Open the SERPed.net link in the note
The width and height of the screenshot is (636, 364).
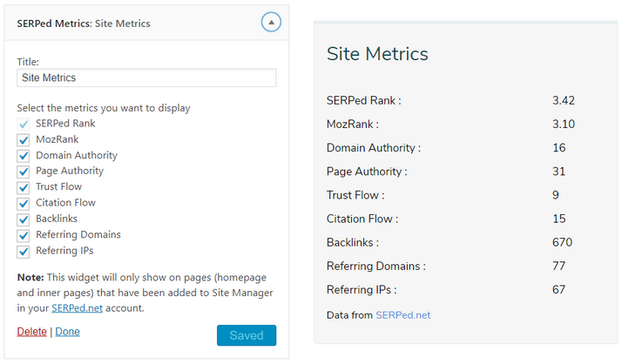(x=77, y=308)
